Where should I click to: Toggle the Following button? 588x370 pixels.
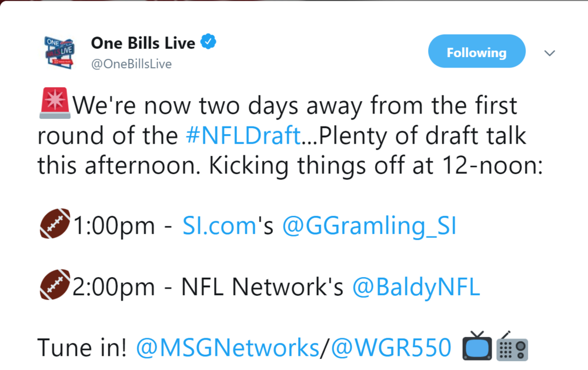click(x=477, y=51)
